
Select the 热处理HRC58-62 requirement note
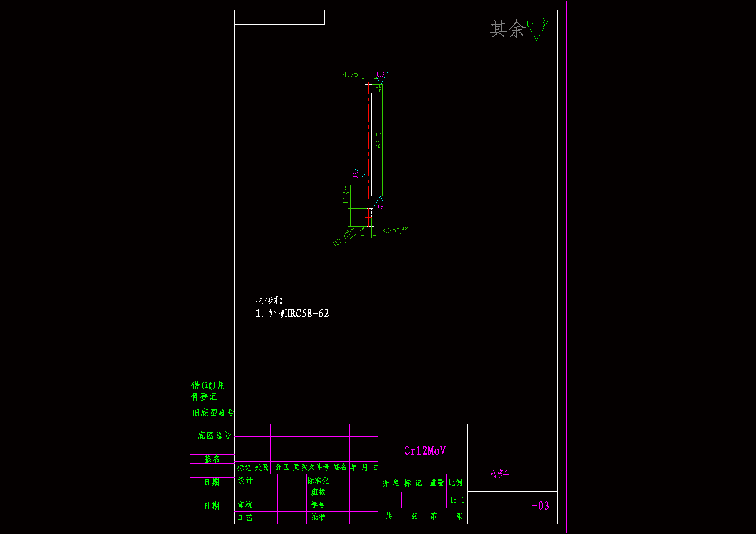tap(292, 314)
